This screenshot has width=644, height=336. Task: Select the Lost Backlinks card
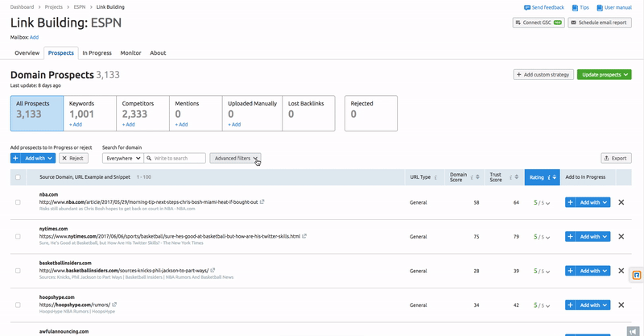coord(309,114)
